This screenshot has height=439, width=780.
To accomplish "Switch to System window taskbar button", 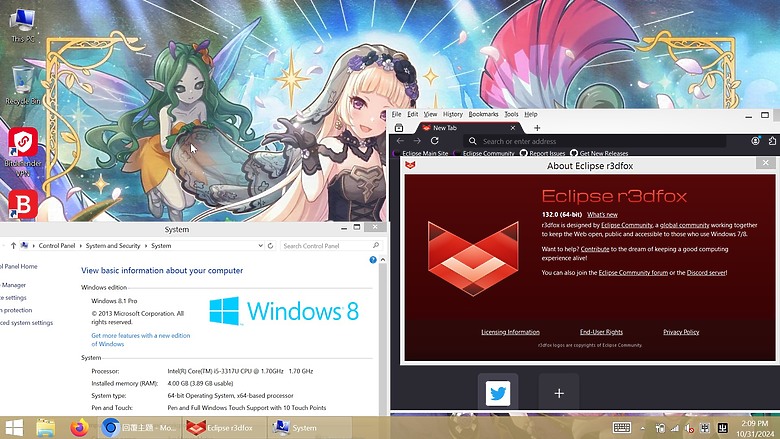I will (x=309, y=428).
